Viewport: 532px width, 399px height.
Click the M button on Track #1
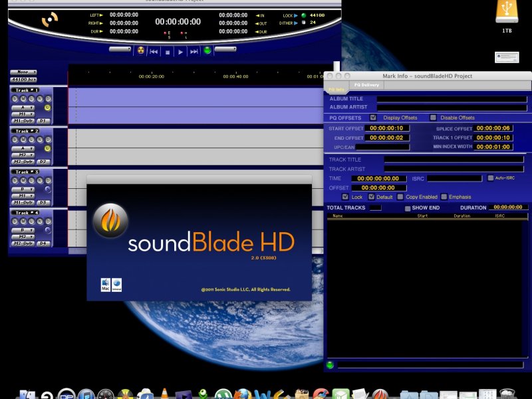click(23, 98)
